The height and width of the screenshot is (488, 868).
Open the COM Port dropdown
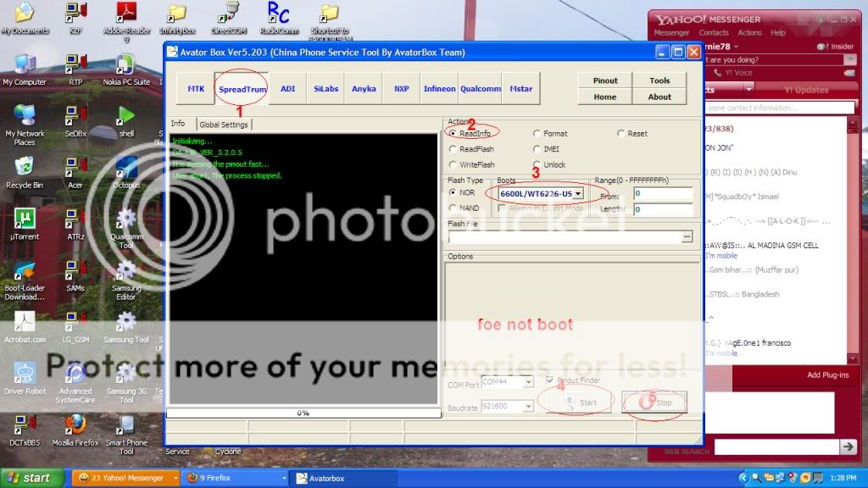528,382
